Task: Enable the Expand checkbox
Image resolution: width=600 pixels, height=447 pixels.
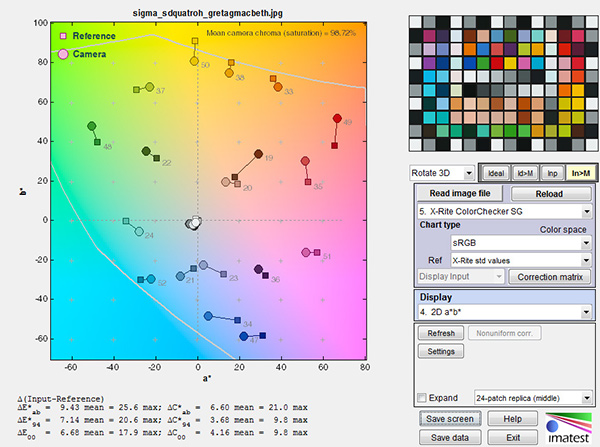Action: [422, 398]
